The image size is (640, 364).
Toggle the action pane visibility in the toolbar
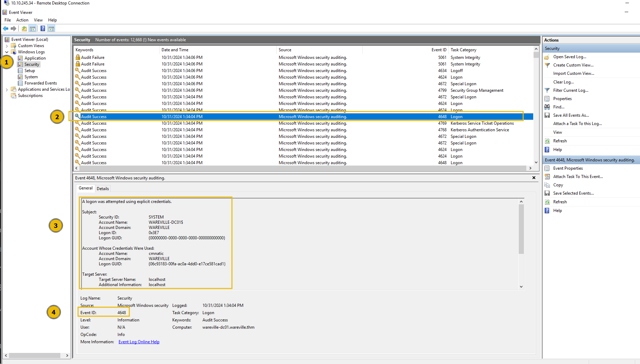tap(51, 28)
